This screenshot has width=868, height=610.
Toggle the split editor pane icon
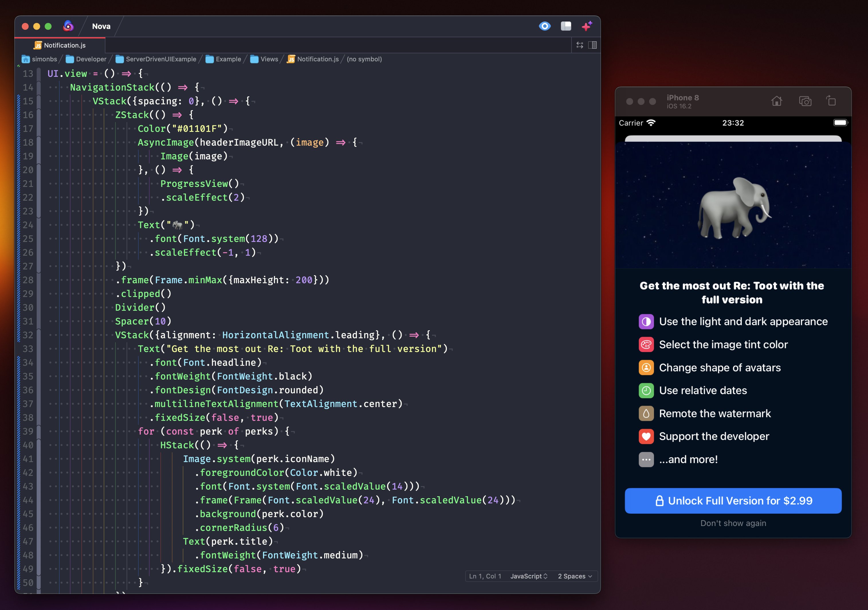(x=592, y=45)
